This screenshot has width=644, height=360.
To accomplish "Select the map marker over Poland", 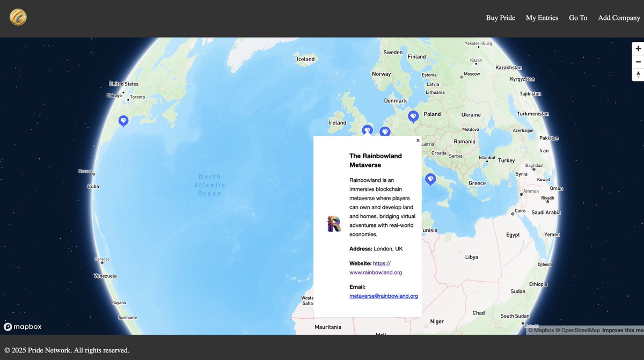I will coord(413,116).
